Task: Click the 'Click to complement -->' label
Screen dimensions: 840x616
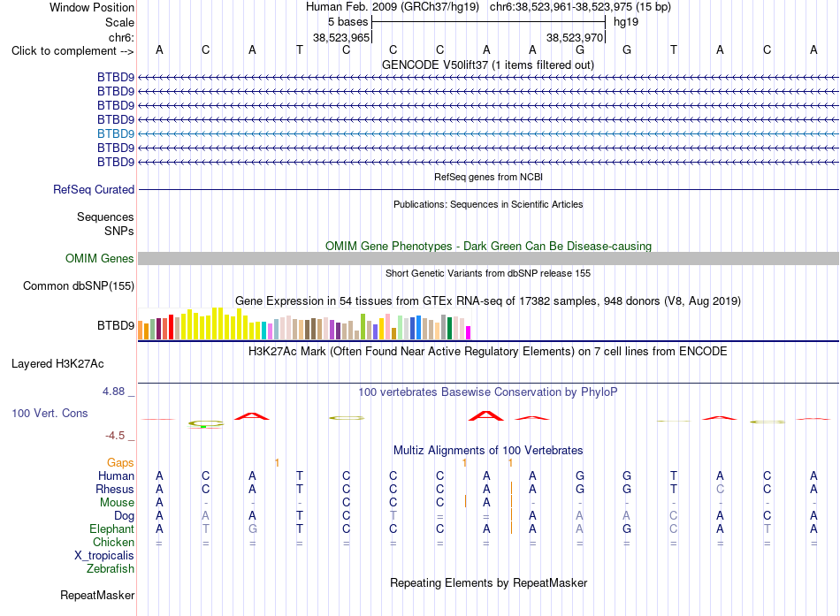Action: (73, 51)
